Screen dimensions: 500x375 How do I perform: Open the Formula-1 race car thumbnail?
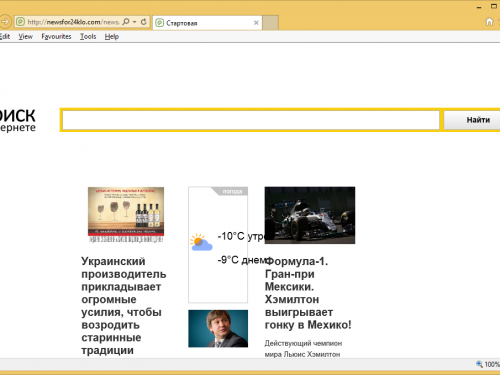pos(310,215)
